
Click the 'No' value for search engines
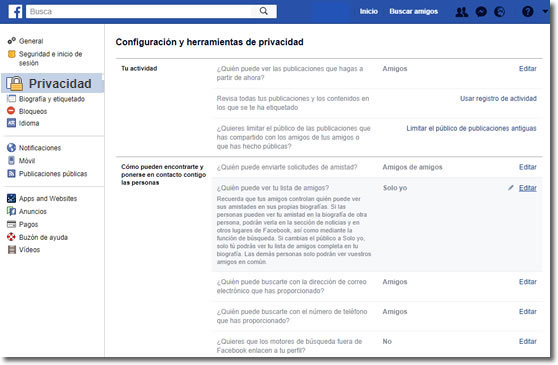tap(387, 342)
